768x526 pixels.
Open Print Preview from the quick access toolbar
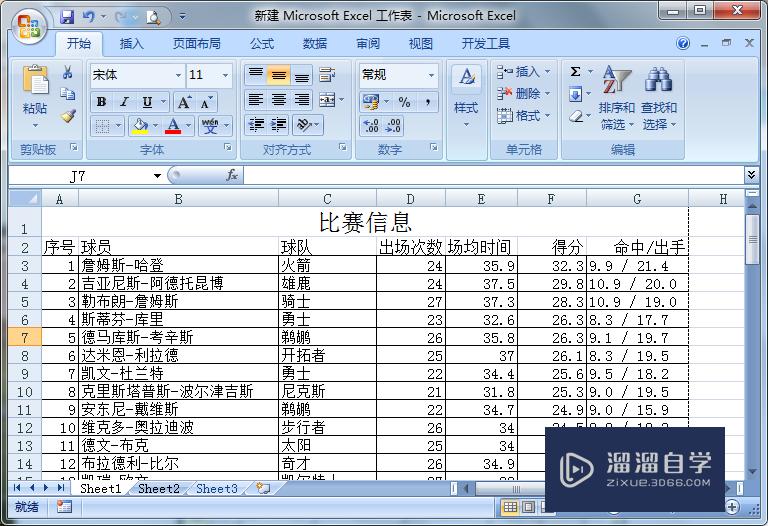153,17
